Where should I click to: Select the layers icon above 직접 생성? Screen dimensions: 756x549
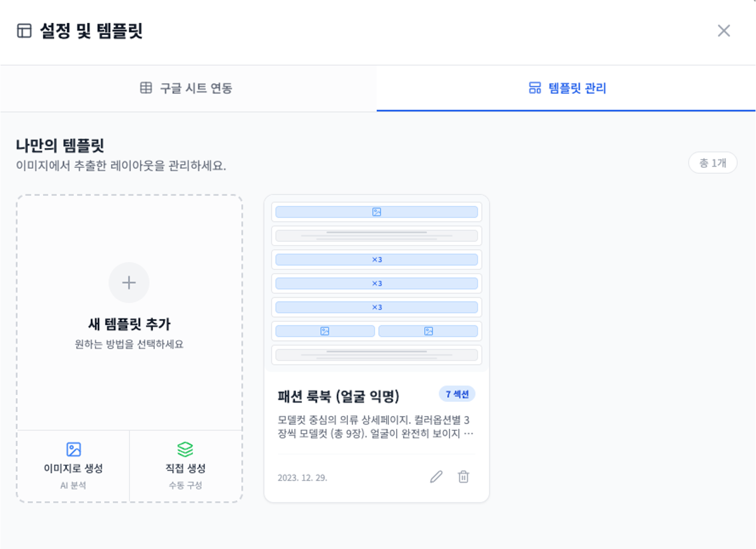[x=185, y=448]
